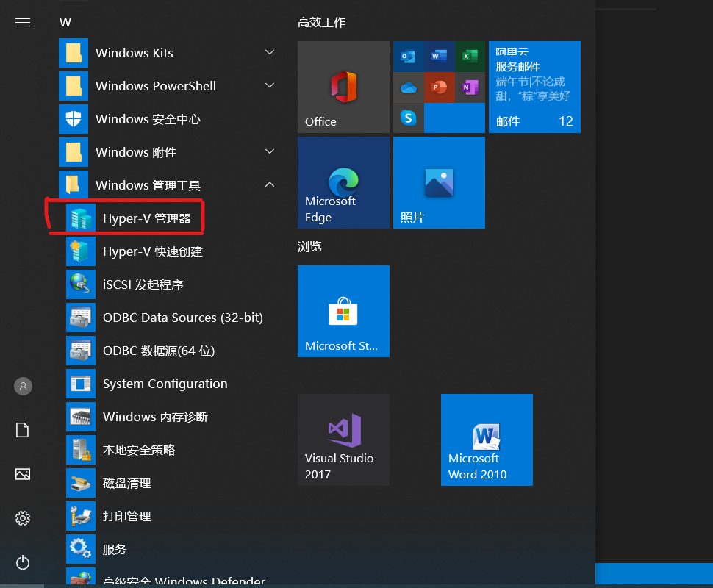Click the 磁盘清理 icon
Image resolution: width=713 pixels, height=588 pixels.
(x=81, y=483)
